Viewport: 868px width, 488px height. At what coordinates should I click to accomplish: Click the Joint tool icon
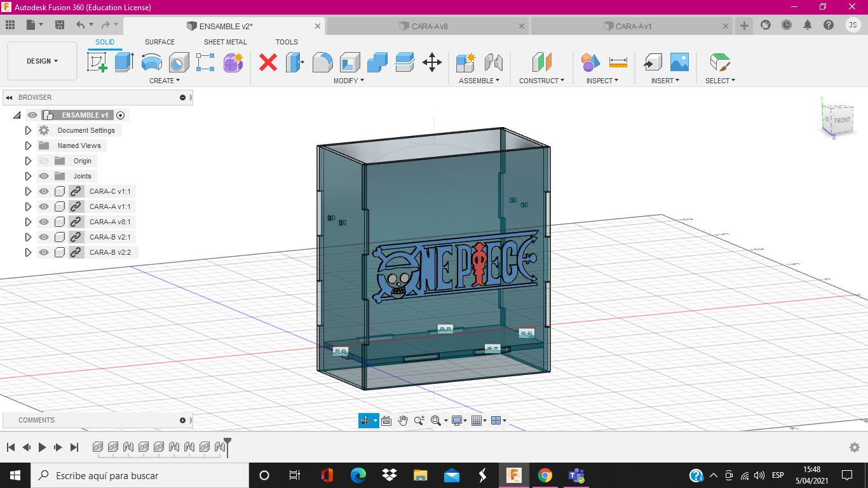tap(494, 62)
